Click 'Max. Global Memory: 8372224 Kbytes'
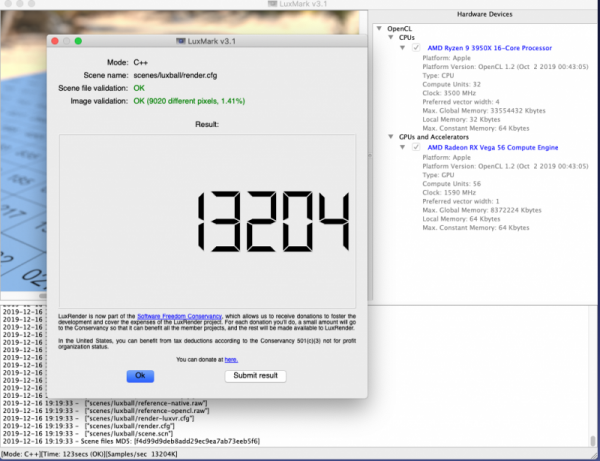This screenshot has width=600, height=461. click(x=482, y=210)
